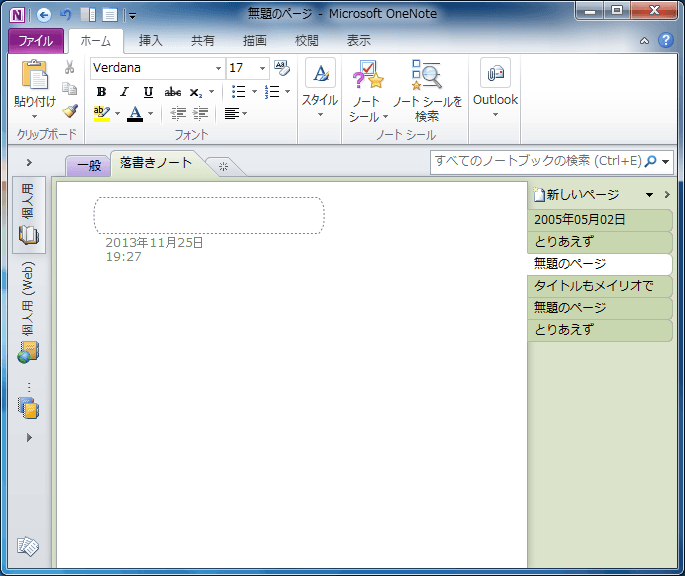
Task: Expand the sidebar arrow below notebooks
Action: point(29,437)
